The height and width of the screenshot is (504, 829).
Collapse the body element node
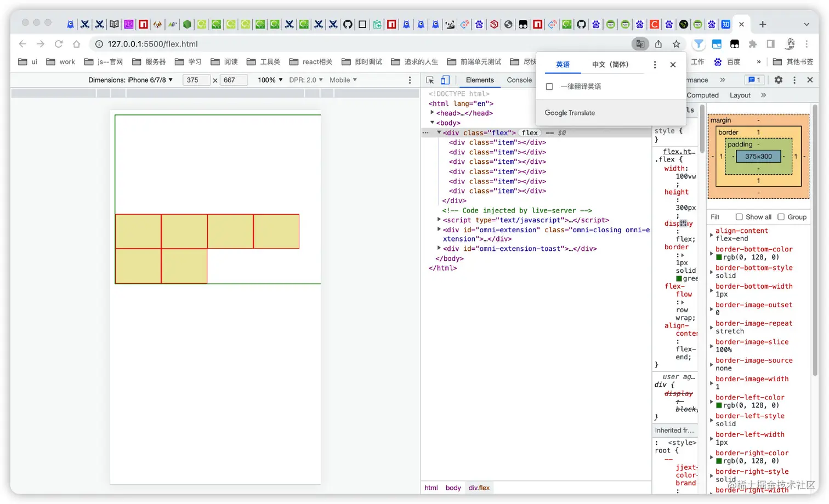click(432, 123)
